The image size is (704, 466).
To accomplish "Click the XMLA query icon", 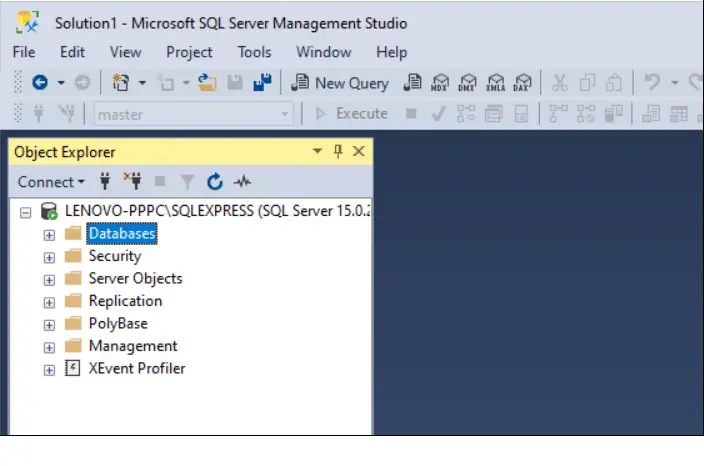I will [495, 83].
